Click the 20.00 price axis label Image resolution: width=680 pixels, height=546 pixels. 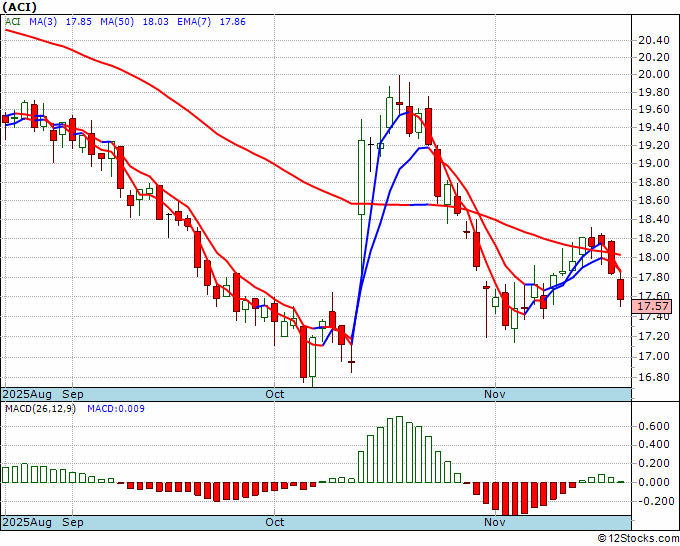[654, 75]
